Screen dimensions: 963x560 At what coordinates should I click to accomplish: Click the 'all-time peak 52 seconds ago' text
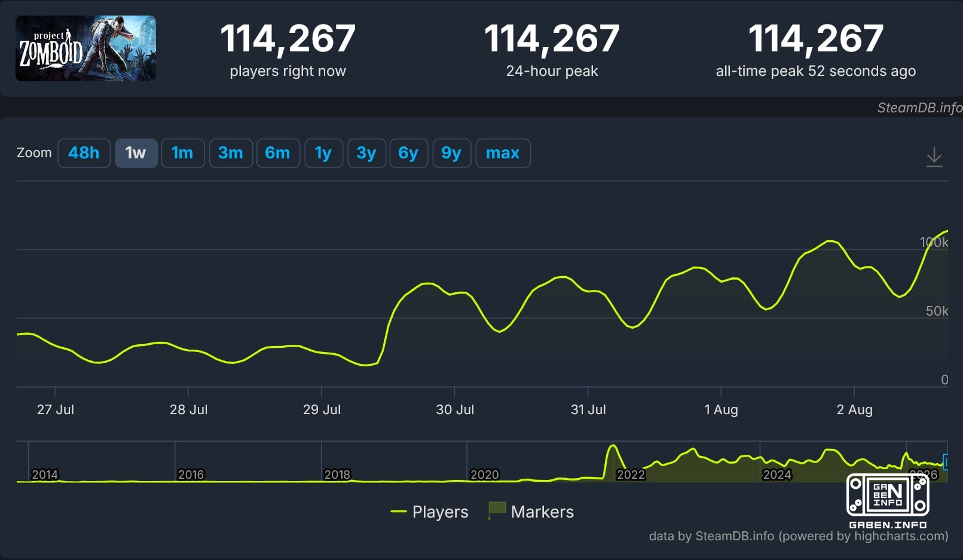(x=816, y=71)
